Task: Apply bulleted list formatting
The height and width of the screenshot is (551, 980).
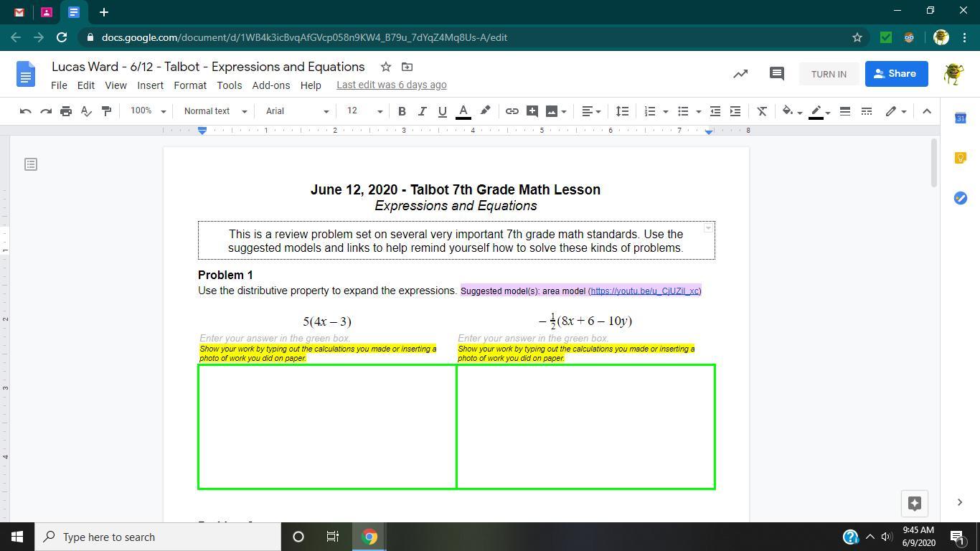Action: (683, 111)
